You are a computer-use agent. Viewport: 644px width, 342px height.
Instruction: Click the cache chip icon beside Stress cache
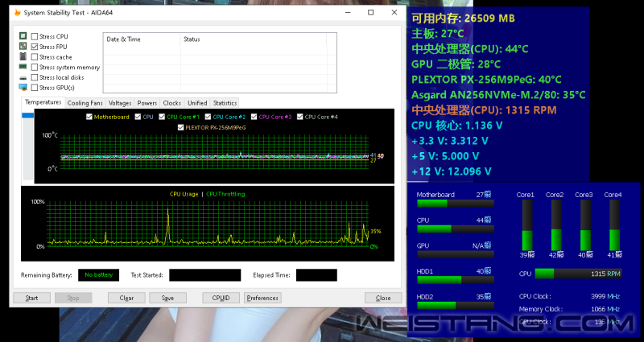[x=23, y=57]
